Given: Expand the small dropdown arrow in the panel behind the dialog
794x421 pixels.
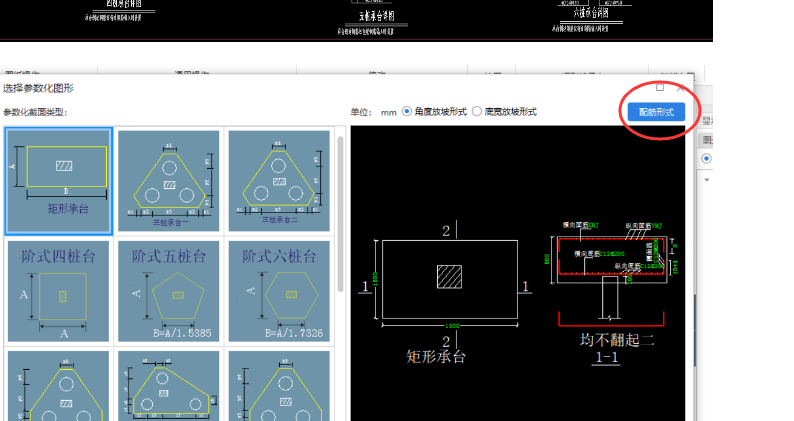Looking at the screenshot, I should [x=707, y=180].
